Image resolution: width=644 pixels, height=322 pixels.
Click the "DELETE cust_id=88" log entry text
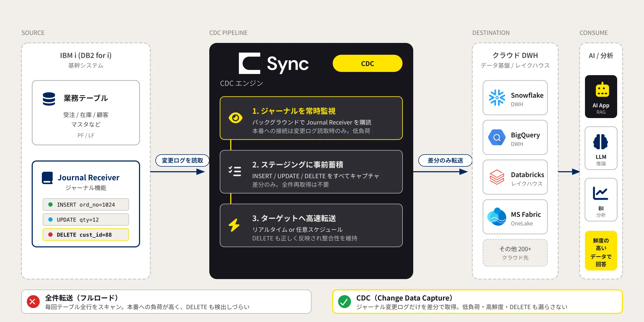click(84, 235)
